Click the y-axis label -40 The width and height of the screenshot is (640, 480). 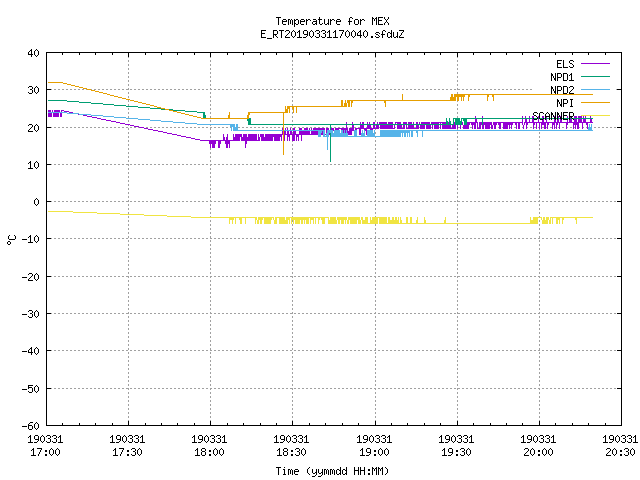coord(31,351)
